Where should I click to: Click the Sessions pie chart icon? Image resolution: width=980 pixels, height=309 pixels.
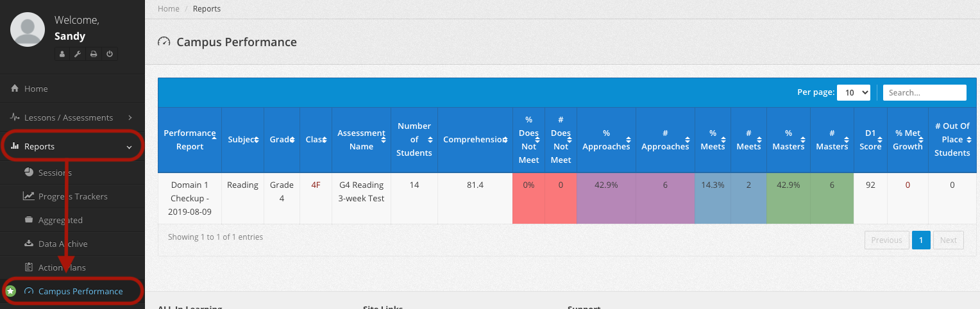[x=29, y=172]
